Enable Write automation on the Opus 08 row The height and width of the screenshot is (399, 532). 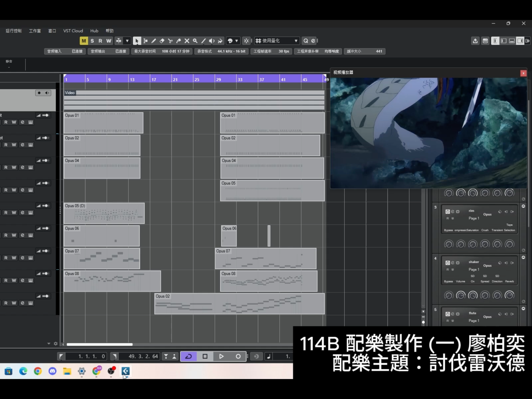[14, 280]
